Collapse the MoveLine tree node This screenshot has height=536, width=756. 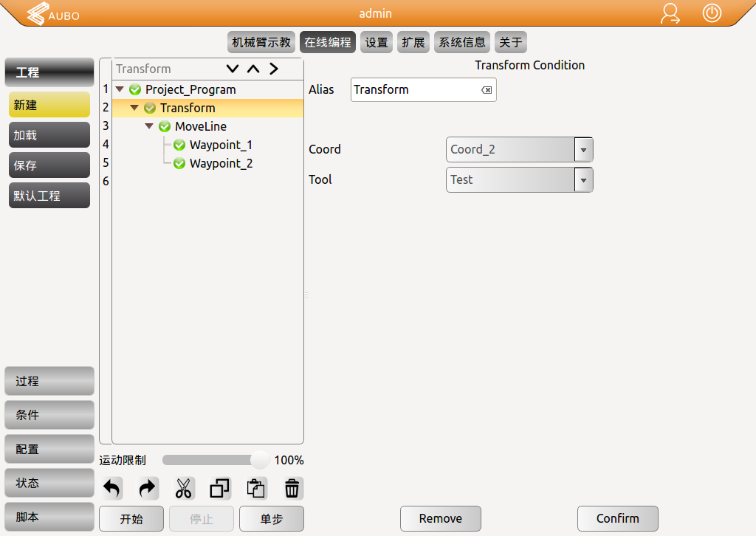149,126
